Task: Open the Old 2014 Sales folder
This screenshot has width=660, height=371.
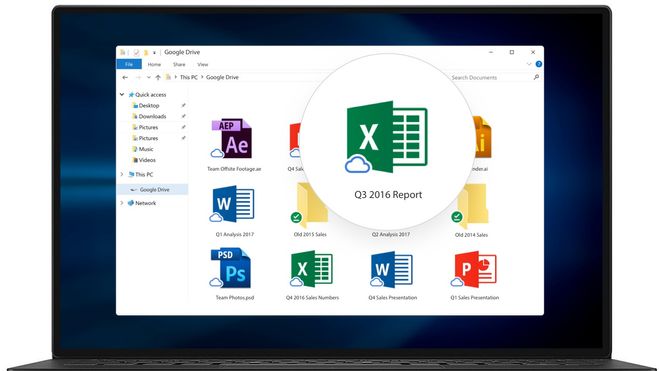Action: coord(470,205)
